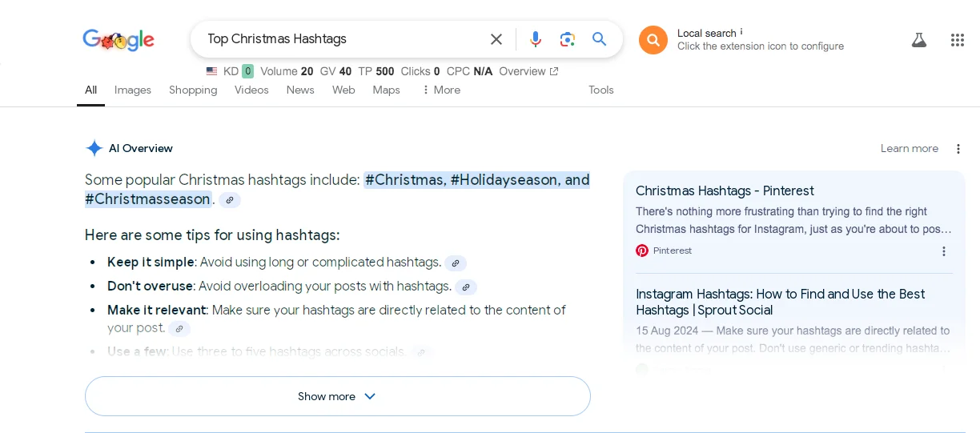
Task: Click the search input field
Action: 344,39
